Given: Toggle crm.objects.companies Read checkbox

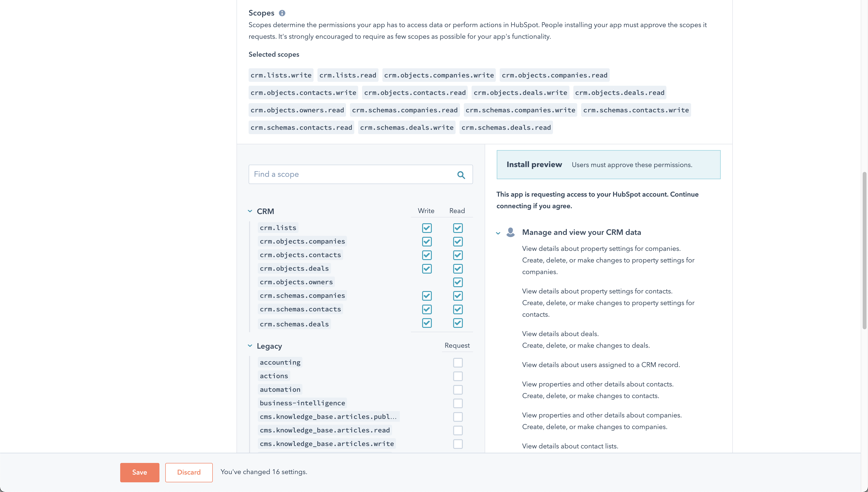Looking at the screenshot, I should (x=458, y=242).
